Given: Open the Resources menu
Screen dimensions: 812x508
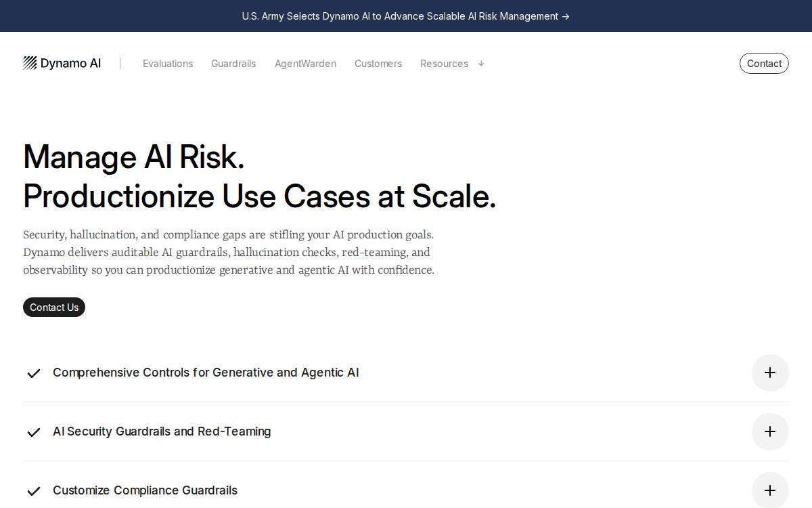Looking at the screenshot, I should [x=444, y=64].
